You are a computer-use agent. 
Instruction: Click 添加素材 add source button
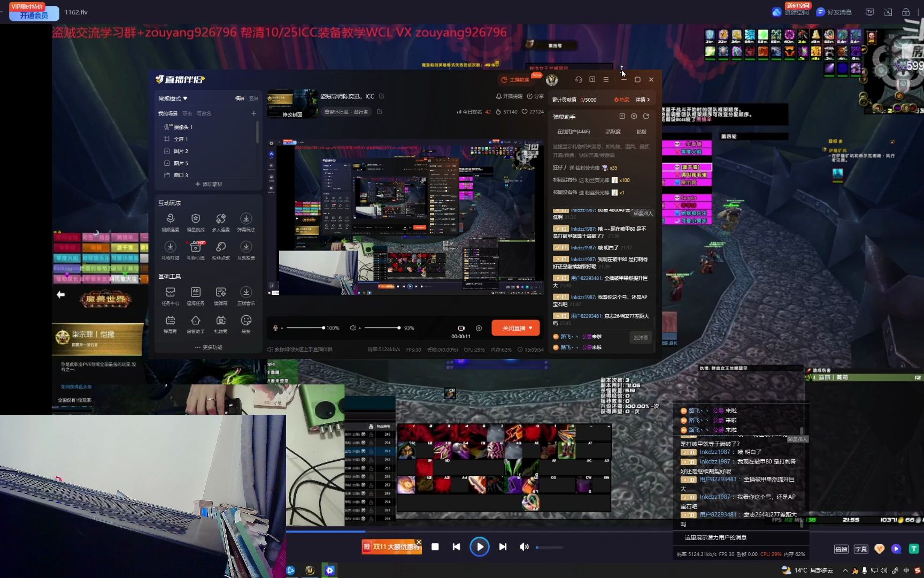pos(209,184)
